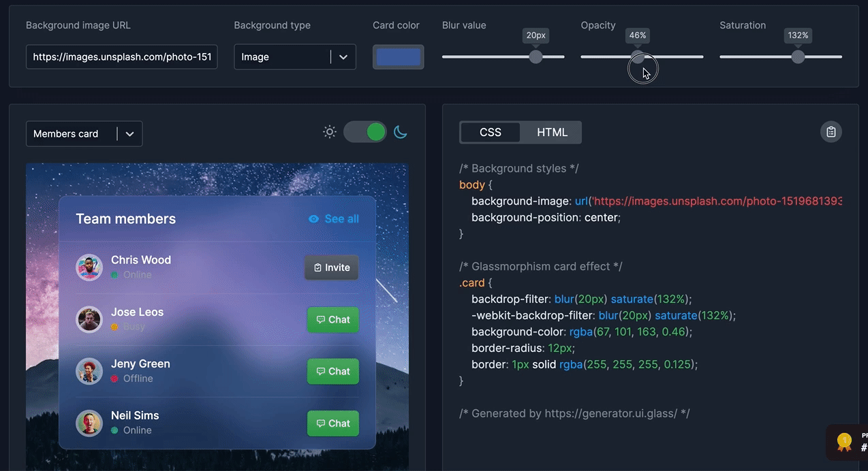
Task: Click the Online status under Neil Sims
Action: point(137,430)
